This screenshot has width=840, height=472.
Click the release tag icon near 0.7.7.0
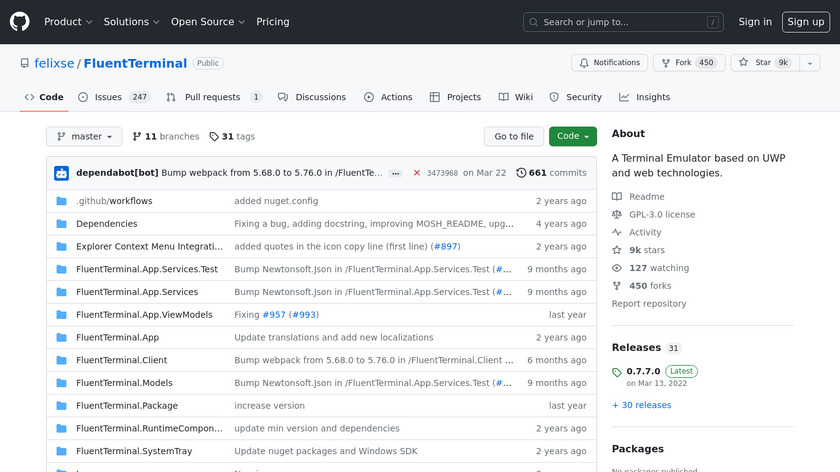617,372
